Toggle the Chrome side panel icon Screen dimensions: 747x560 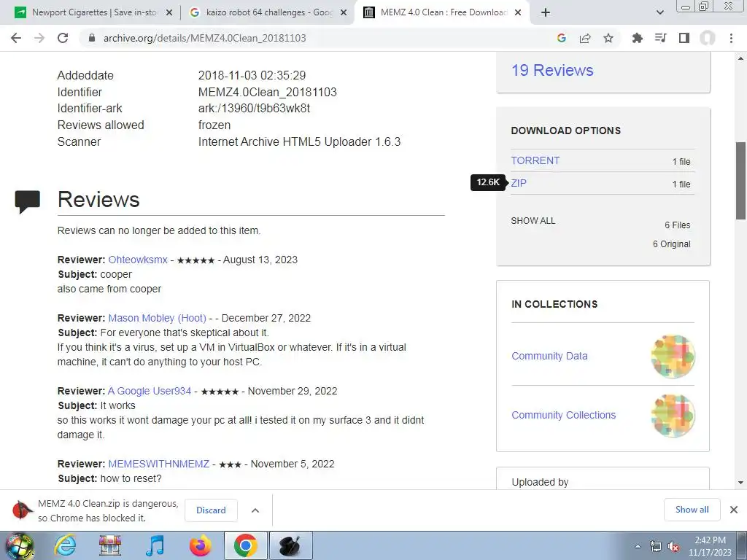[684, 38]
